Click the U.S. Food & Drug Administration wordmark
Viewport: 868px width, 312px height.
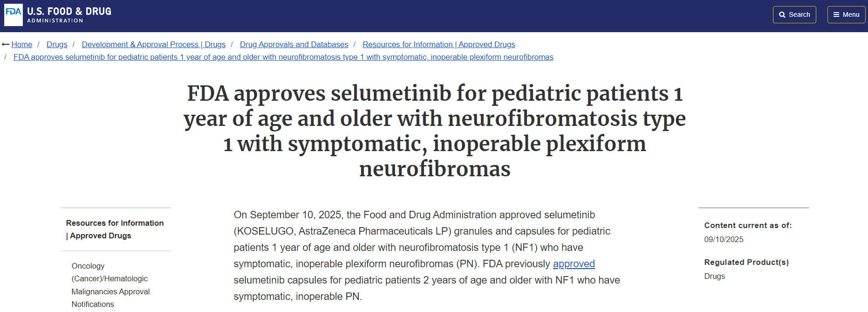[69, 15]
